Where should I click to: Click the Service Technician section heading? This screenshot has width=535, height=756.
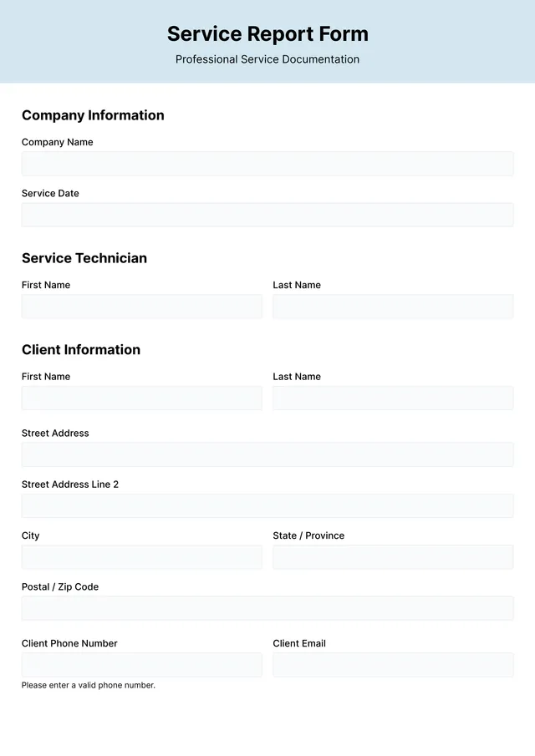click(84, 258)
